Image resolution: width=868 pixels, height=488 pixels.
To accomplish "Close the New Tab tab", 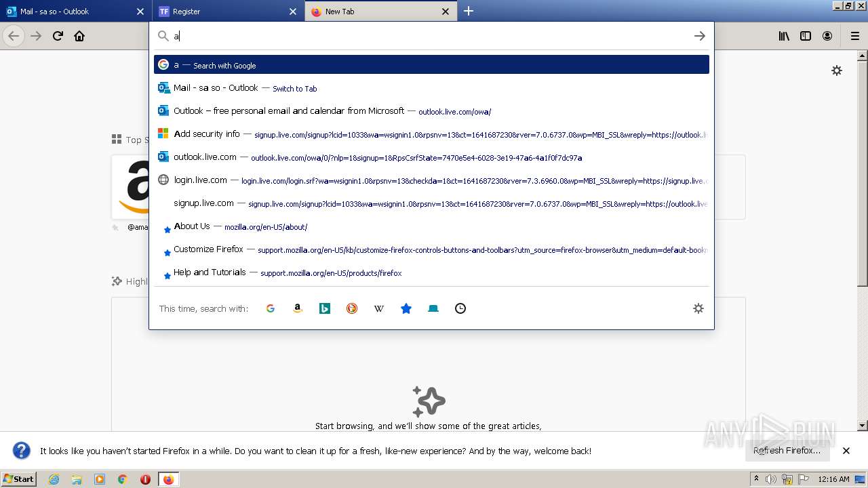I will 446,12.
